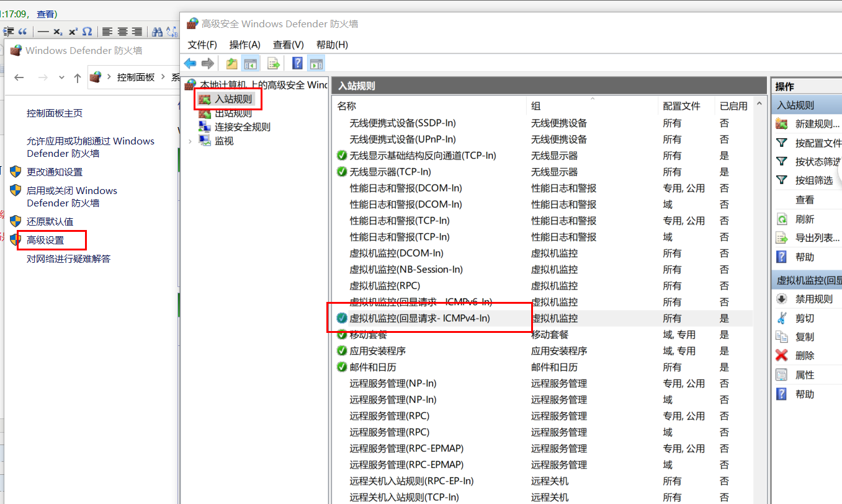Click the subscript x₂ icon in editor toolbar
842x504 pixels.
(x=58, y=31)
